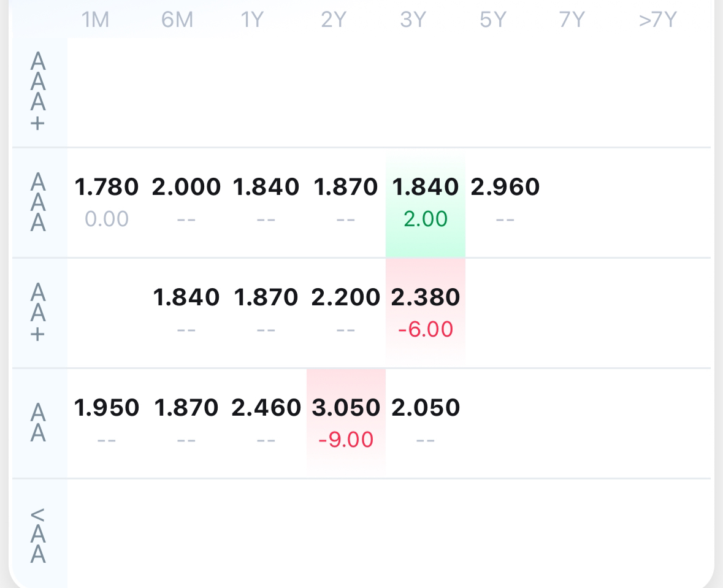
Task: Select the 5Y maturity column header
Action: click(493, 20)
